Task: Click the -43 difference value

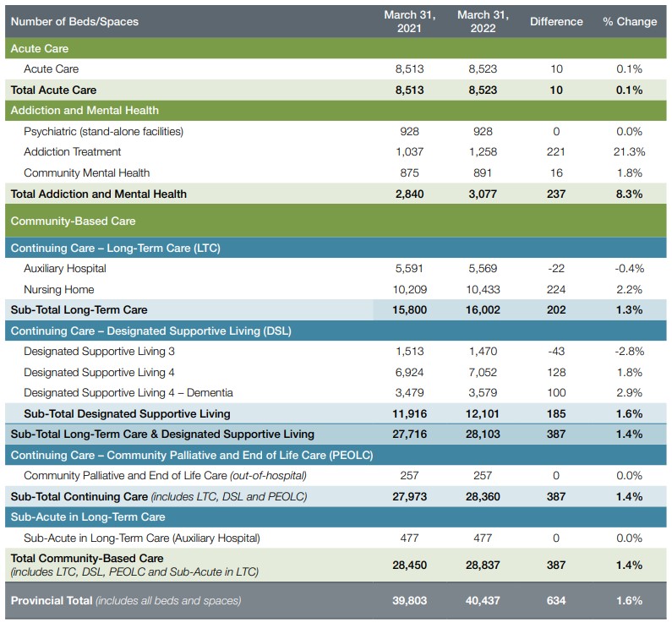Action: 556,352
